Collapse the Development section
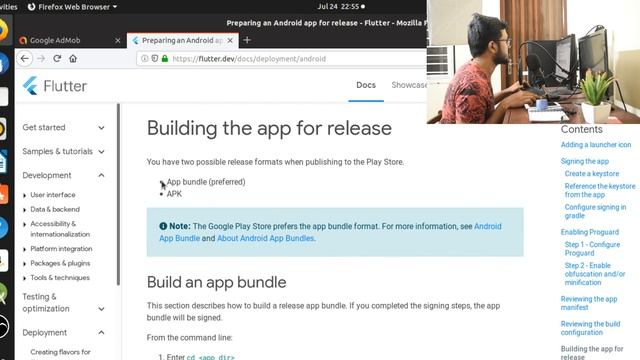 click(63, 175)
